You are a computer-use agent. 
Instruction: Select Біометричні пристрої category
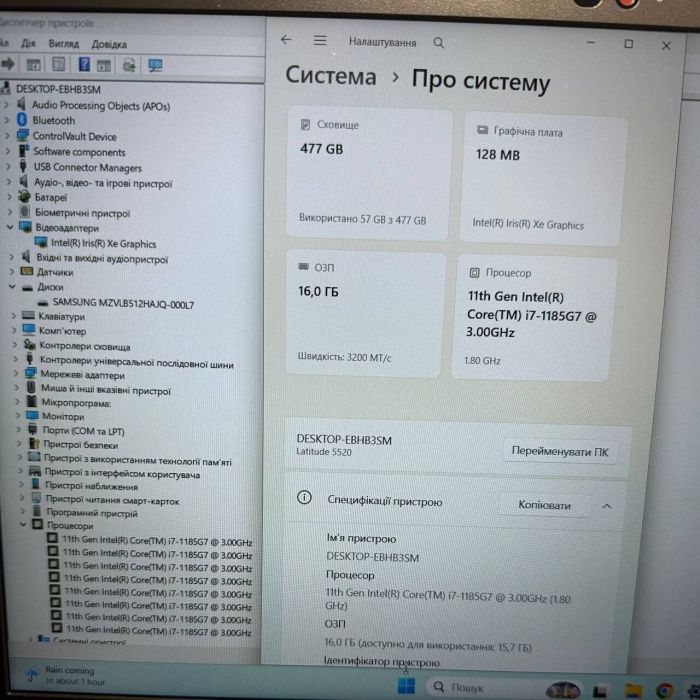(83, 213)
